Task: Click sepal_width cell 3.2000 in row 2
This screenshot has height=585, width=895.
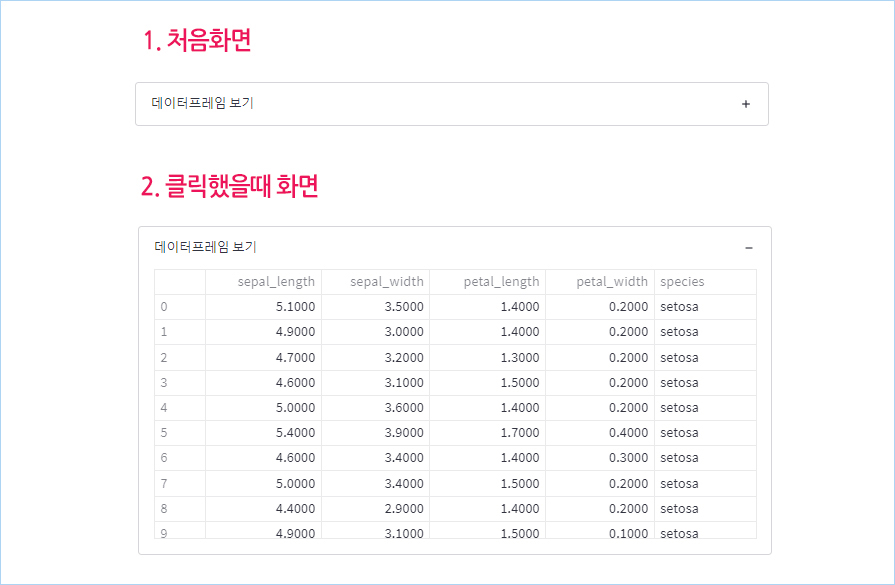Action: [x=376, y=358]
